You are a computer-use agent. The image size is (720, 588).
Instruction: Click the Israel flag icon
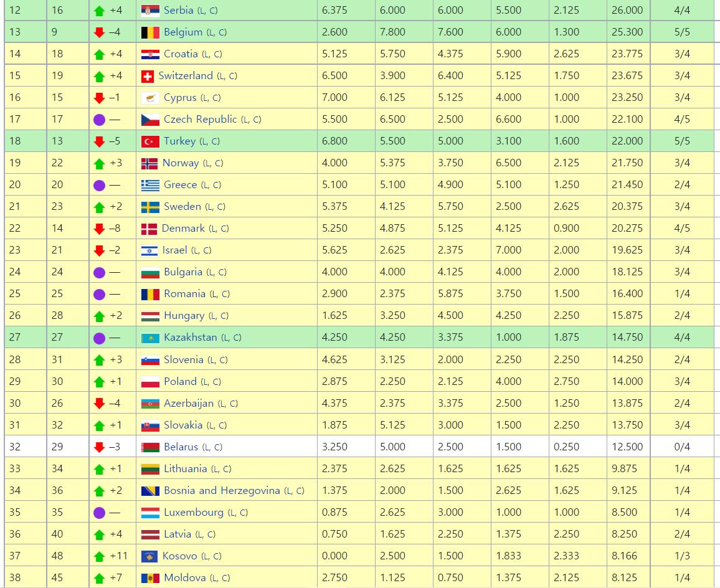149,251
